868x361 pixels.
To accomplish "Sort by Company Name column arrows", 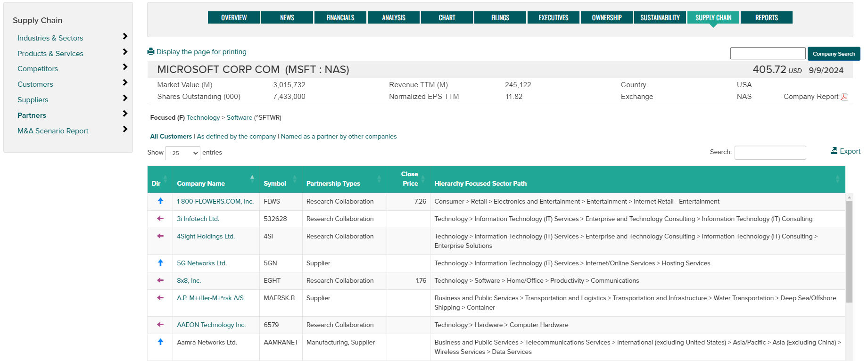I will pyautogui.click(x=252, y=179).
